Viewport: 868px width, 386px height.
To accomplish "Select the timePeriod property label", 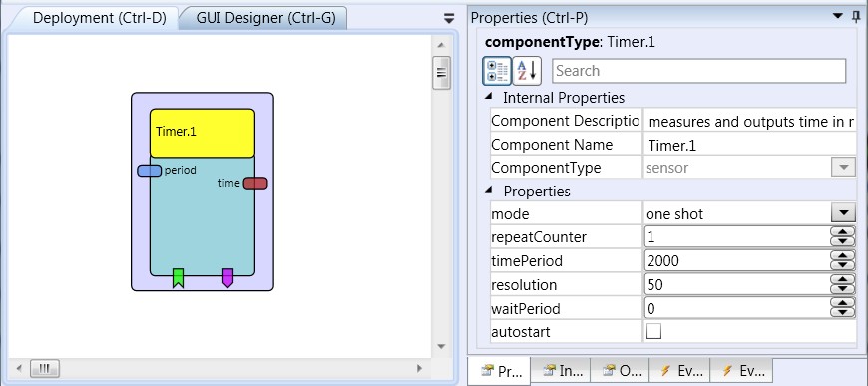I will pos(527,261).
